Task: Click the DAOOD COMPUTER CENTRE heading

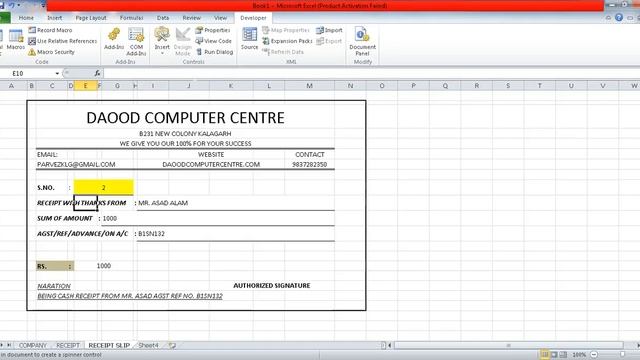Action: coord(185,118)
